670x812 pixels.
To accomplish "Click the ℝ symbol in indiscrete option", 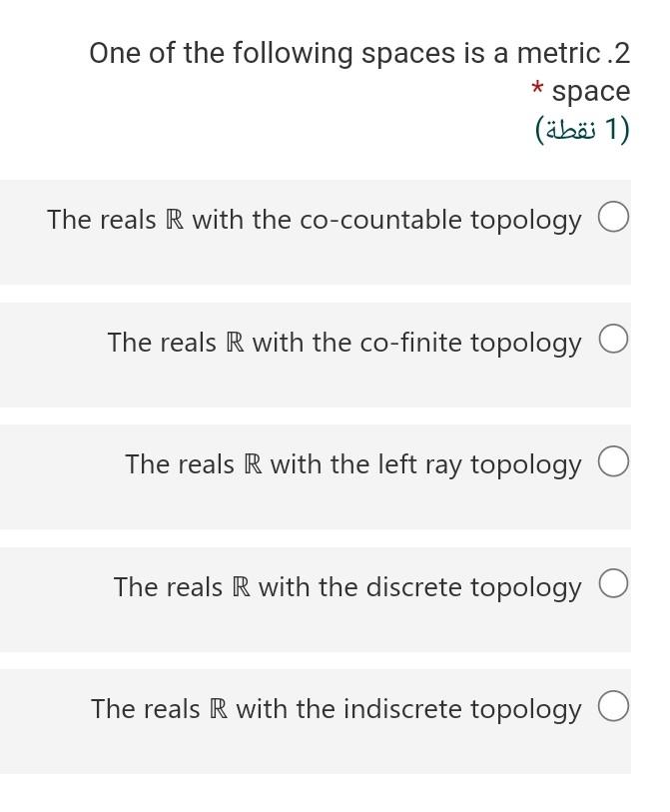I will [218, 708].
